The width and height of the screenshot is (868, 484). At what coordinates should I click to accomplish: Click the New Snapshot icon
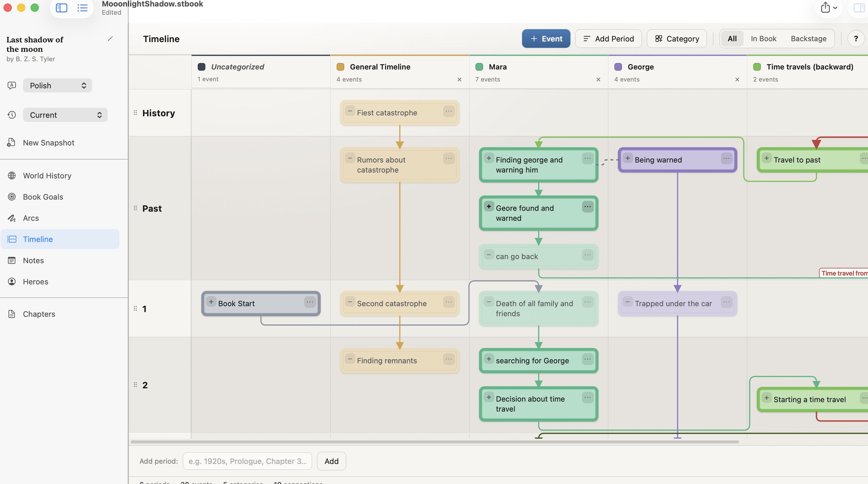(x=11, y=143)
